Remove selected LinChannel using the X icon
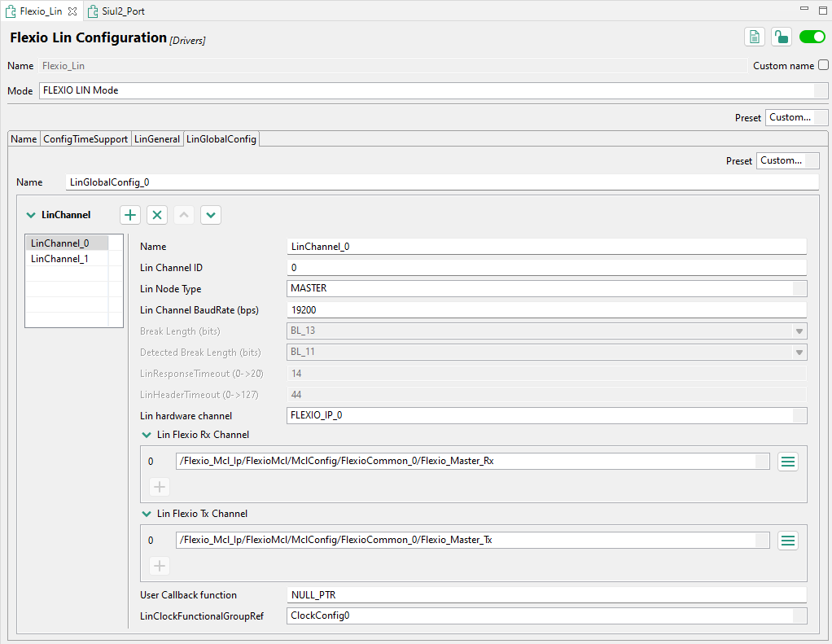The width and height of the screenshot is (832, 644). pyautogui.click(x=157, y=214)
